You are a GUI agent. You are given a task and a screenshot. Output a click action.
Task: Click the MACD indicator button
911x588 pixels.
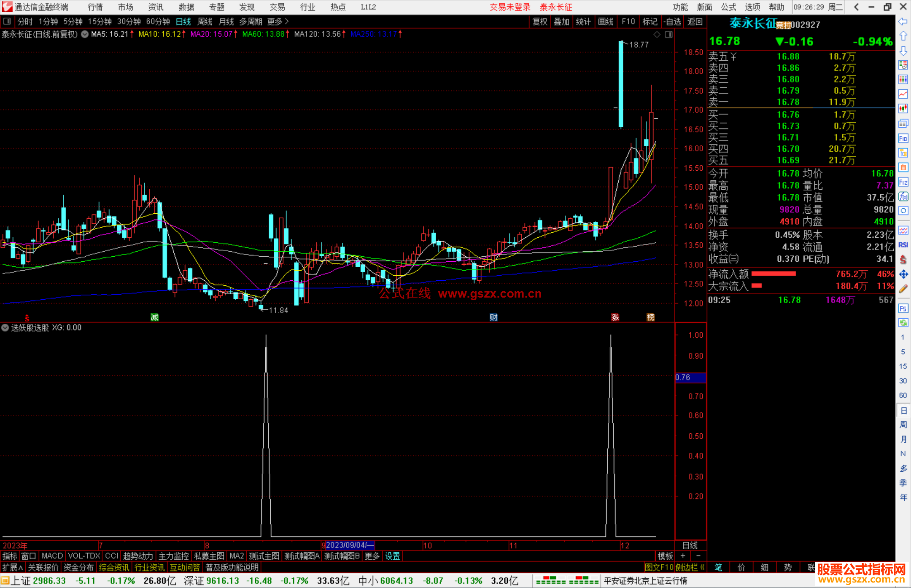tap(52, 556)
